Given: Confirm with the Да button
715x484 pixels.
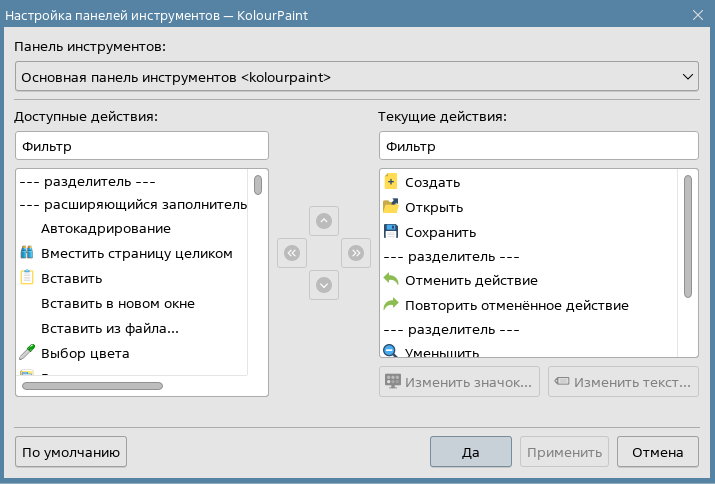Looking at the screenshot, I should pyautogui.click(x=471, y=452).
